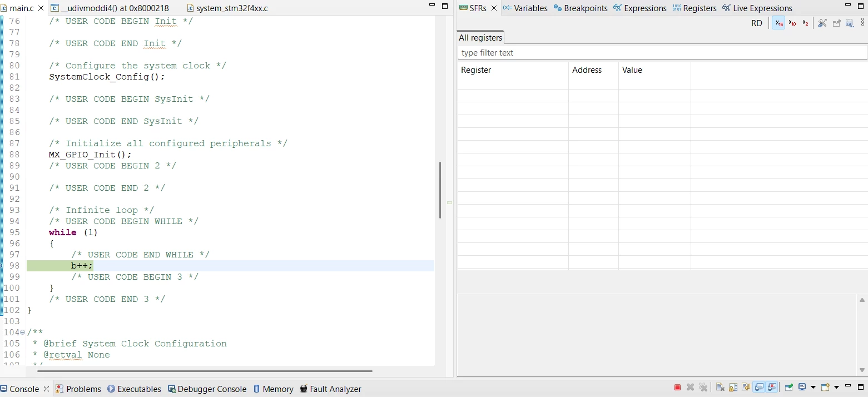Click the SFR save-to-file icon
This screenshot has width=868, height=397.
tap(849, 23)
